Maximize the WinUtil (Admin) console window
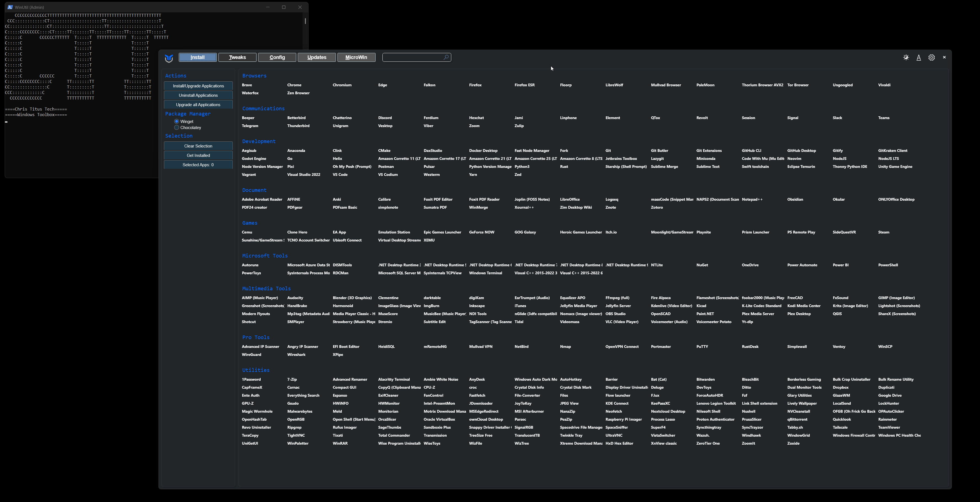The height and width of the screenshot is (502, 980). (284, 7)
